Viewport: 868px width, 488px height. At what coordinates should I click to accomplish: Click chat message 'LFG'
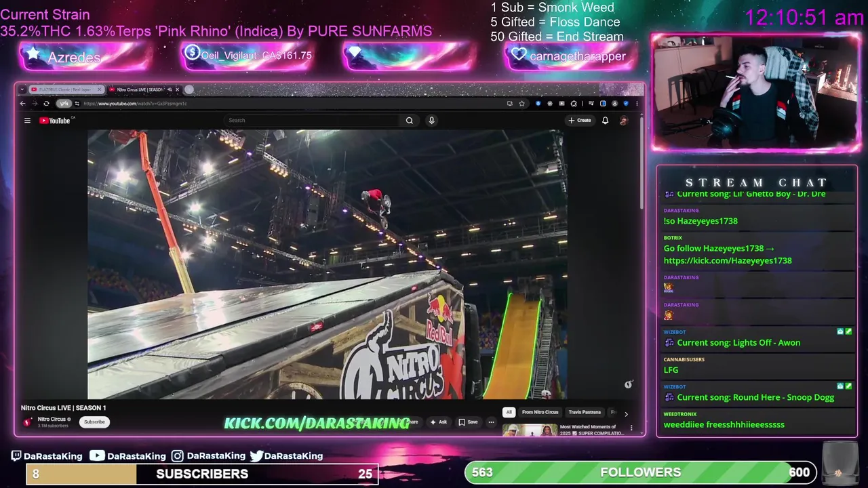tap(671, 370)
